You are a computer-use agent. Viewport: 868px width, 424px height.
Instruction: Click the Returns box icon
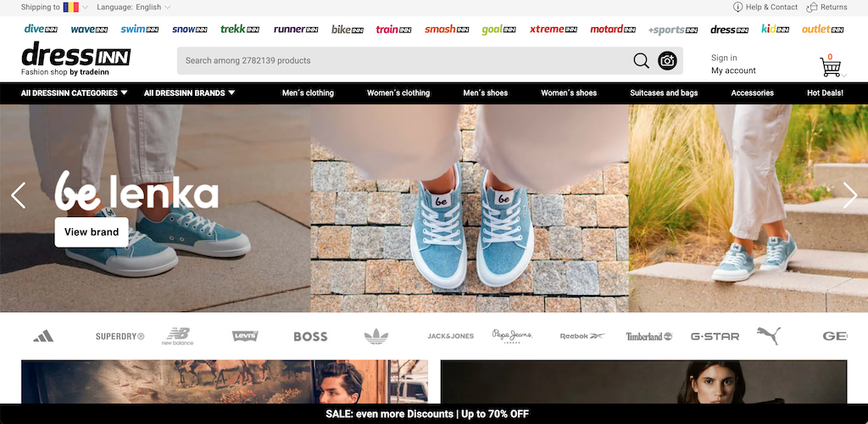coord(812,7)
